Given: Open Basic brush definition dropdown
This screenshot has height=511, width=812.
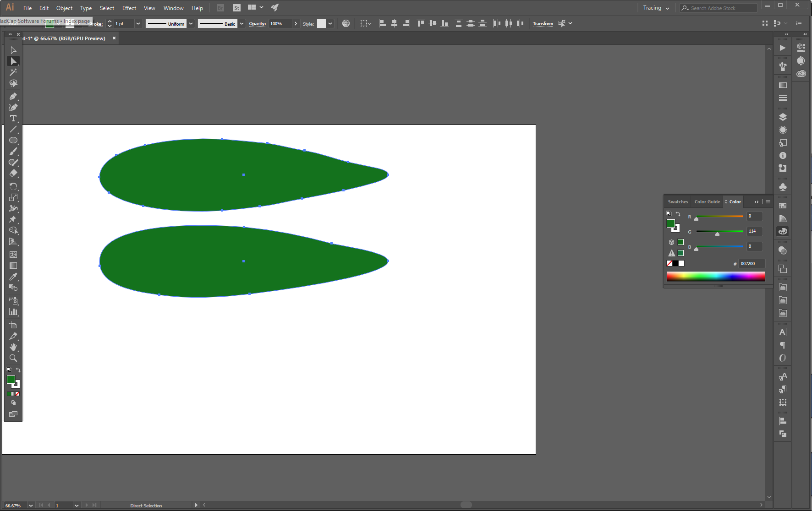Looking at the screenshot, I should (x=241, y=23).
